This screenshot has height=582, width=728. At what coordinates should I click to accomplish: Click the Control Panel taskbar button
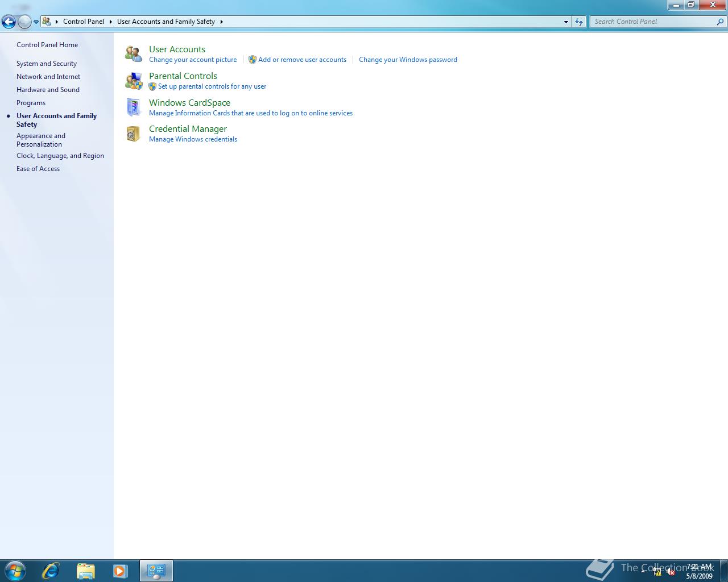coord(156,571)
